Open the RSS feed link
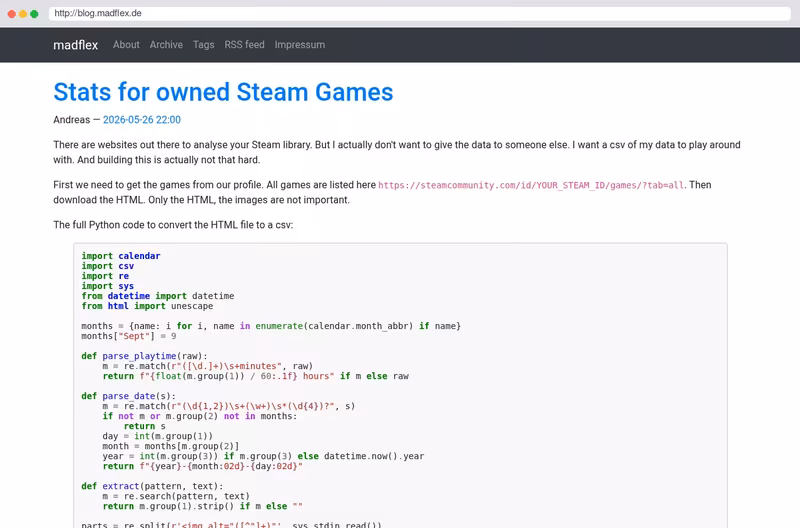 point(244,45)
